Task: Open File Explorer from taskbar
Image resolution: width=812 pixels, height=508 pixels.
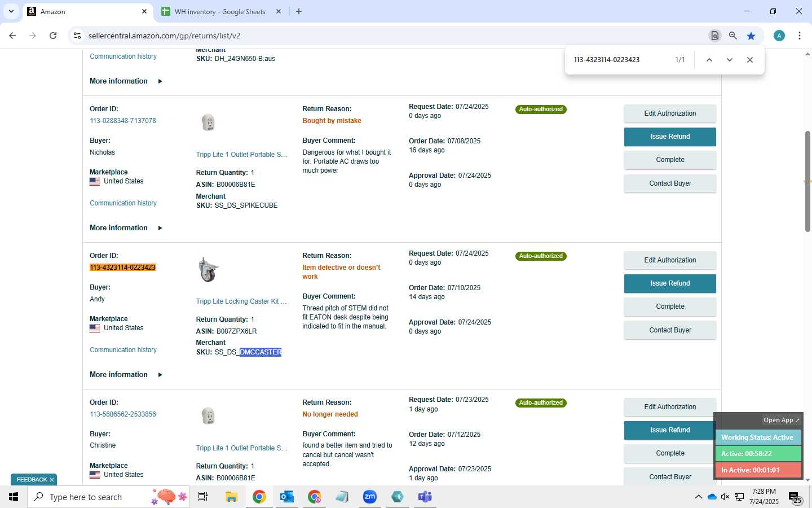Action: (x=231, y=497)
